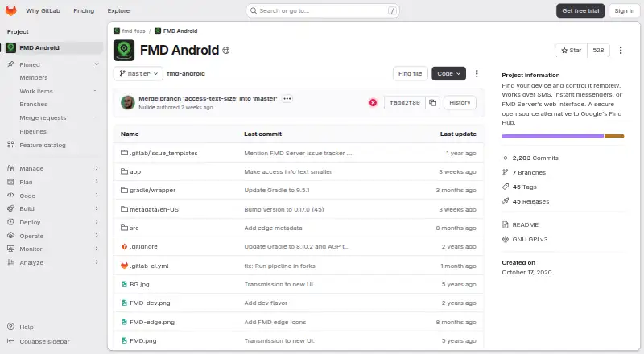Copy the commit SHA with clipboard icon

tap(432, 103)
